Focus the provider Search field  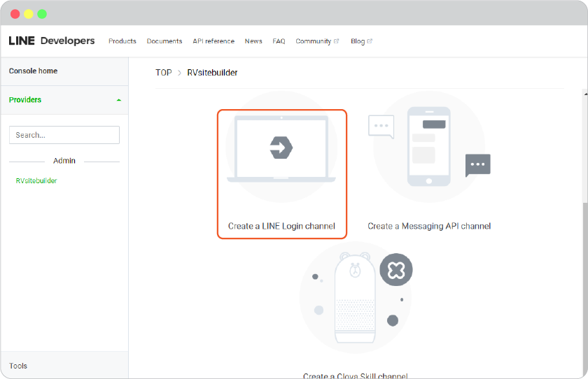[x=64, y=135]
